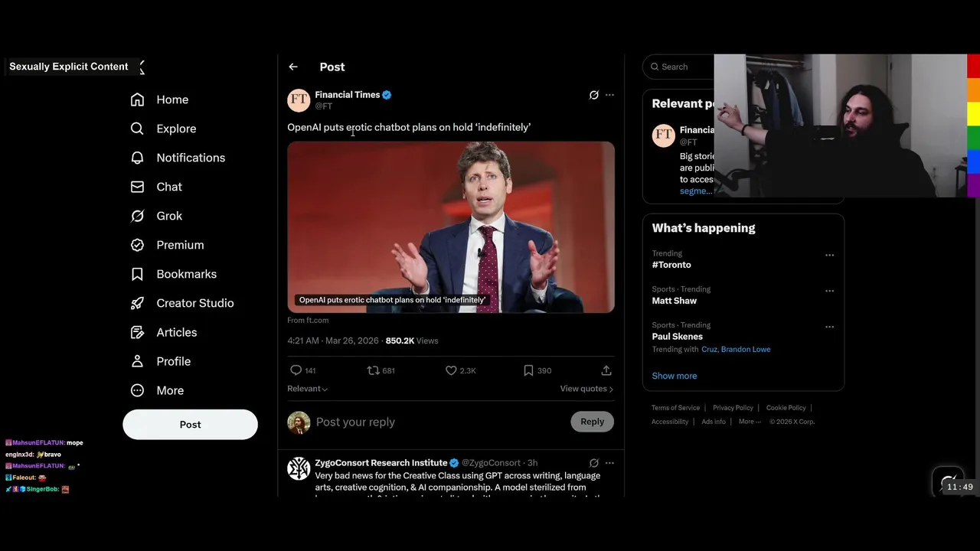This screenshot has height=551, width=980.
Task: Open options for #Toronto trend
Action: 829,256
